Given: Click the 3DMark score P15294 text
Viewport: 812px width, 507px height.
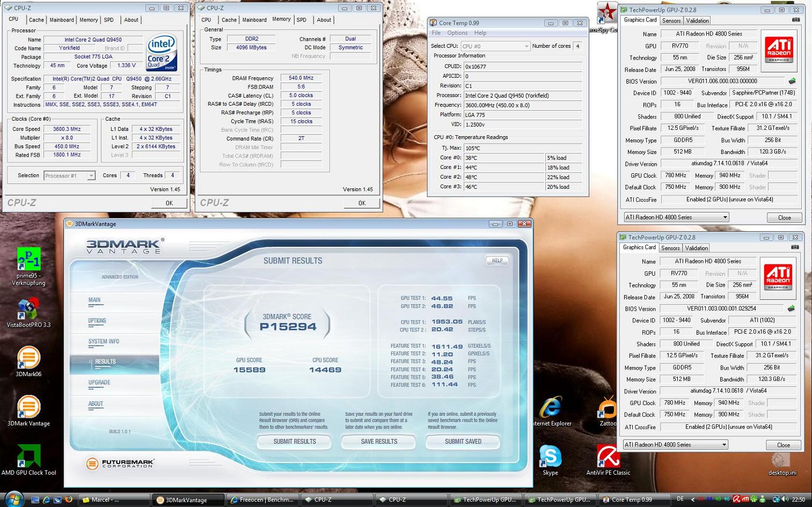Looking at the screenshot, I should pyautogui.click(x=288, y=327).
